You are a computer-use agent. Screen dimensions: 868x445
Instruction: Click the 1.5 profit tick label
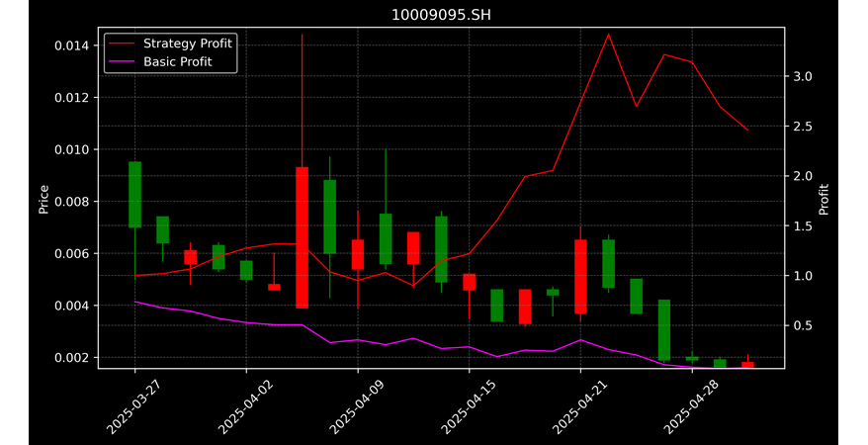(802, 225)
